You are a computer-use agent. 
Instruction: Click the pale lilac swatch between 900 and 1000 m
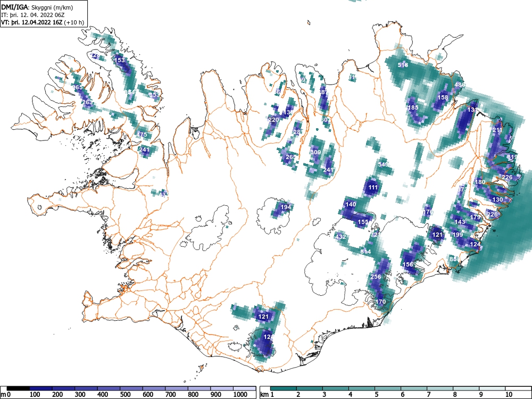coord(222,388)
